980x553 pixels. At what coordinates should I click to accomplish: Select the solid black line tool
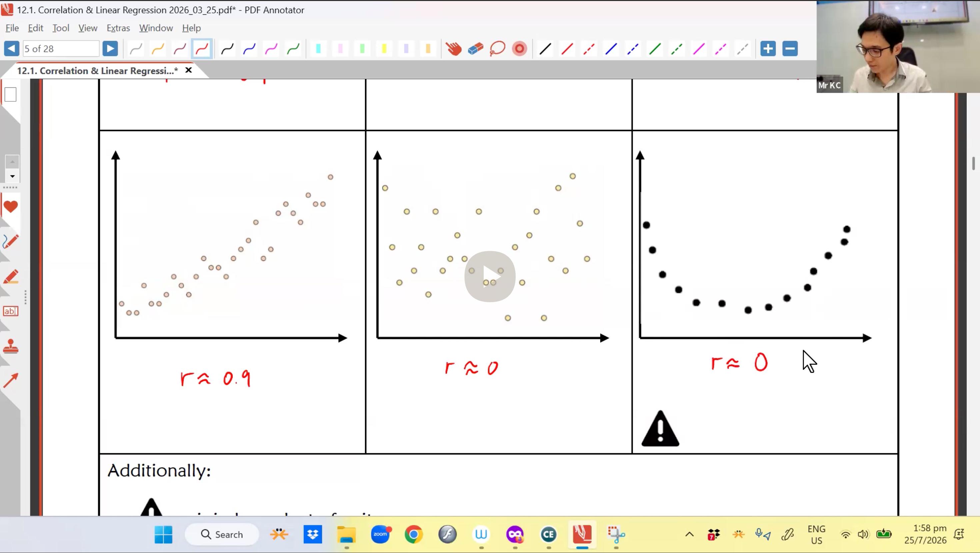pyautogui.click(x=545, y=49)
